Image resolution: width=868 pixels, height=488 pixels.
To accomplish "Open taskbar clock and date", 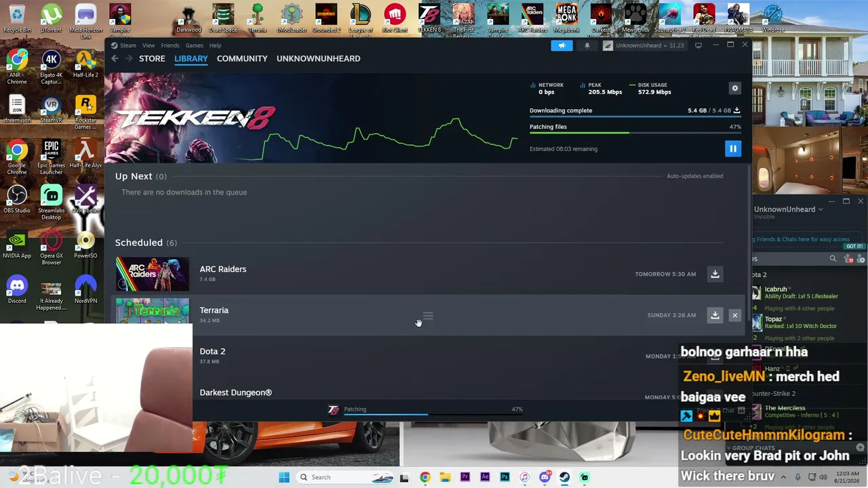I will (848, 477).
